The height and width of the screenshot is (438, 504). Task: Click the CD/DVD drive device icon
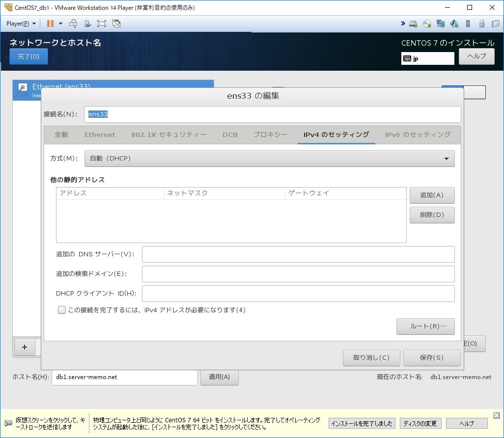point(427,24)
